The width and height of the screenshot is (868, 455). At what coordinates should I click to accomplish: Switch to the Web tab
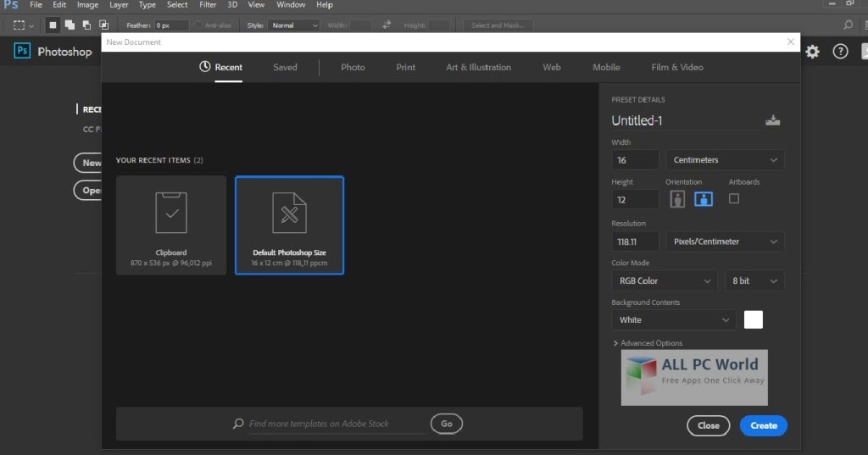tap(551, 67)
